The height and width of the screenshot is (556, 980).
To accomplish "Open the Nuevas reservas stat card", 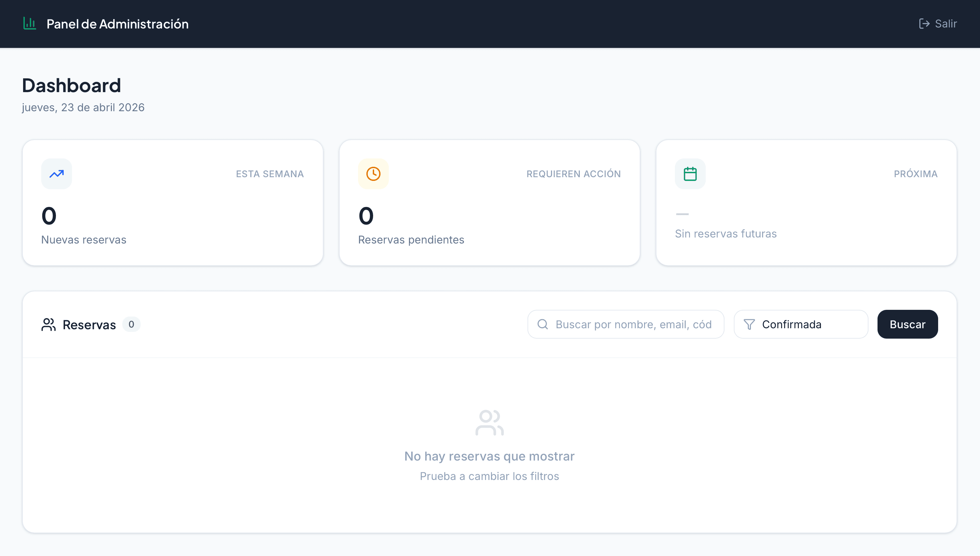I will pos(172,202).
